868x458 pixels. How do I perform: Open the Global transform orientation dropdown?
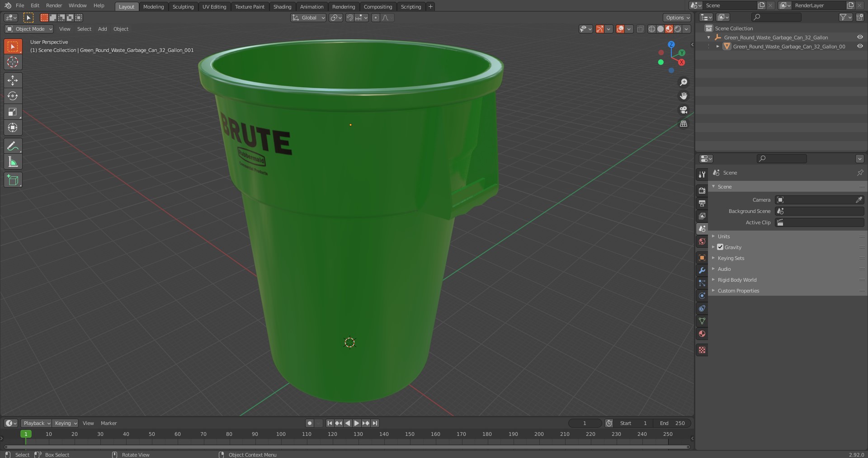tap(308, 18)
